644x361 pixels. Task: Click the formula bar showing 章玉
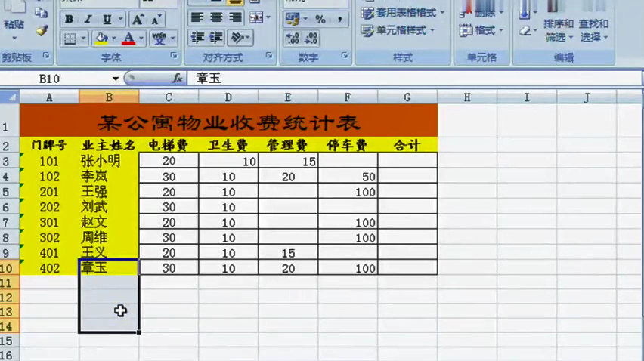(414, 78)
